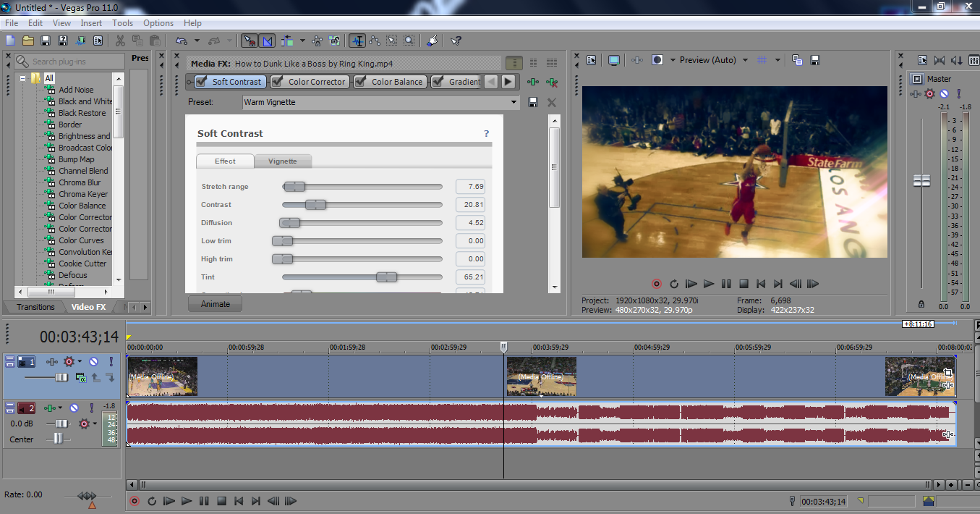Click the Cut scissors icon in toolbar
Image resolution: width=980 pixels, height=514 pixels.
(120, 41)
